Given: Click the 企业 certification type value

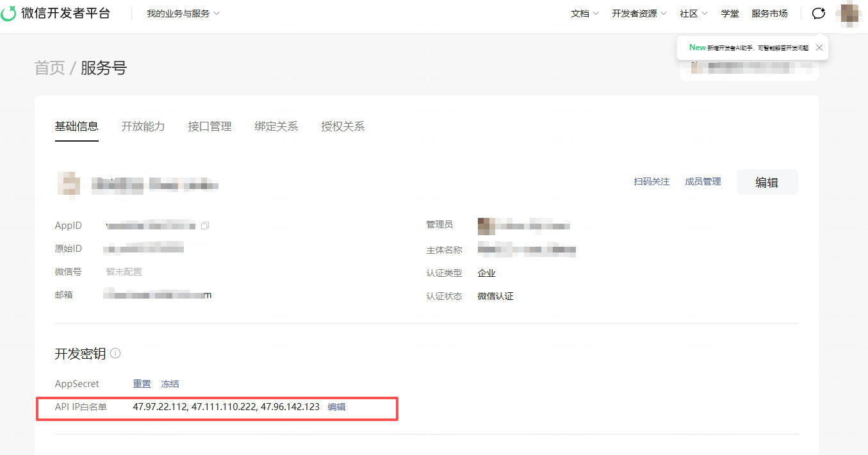Looking at the screenshot, I should [487, 273].
